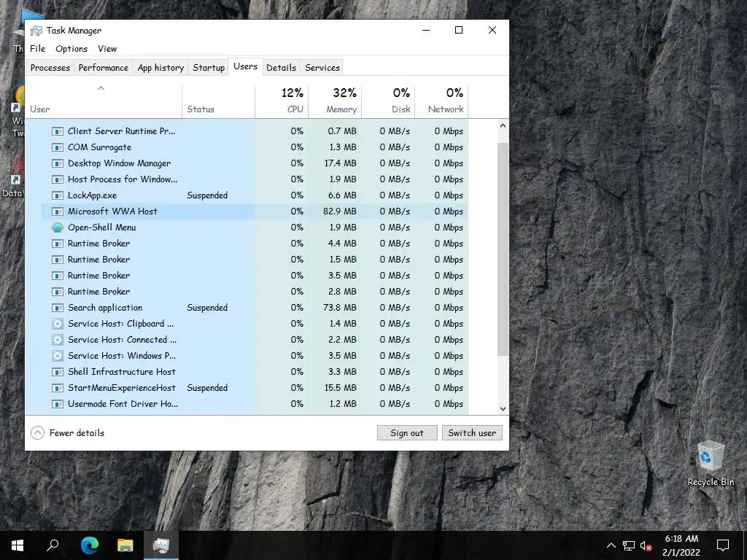This screenshot has height=560, width=747.
Task: Collapse view with Fewer details
Action: (x=68, y=433)
